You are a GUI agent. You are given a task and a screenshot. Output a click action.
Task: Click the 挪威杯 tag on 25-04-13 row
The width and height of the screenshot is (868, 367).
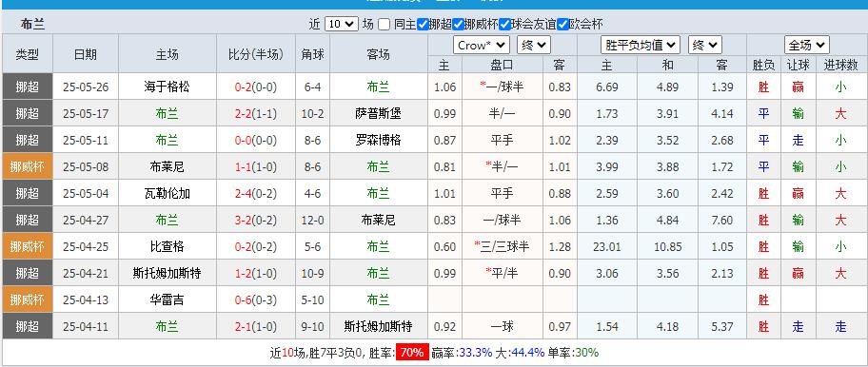(28, 299)
